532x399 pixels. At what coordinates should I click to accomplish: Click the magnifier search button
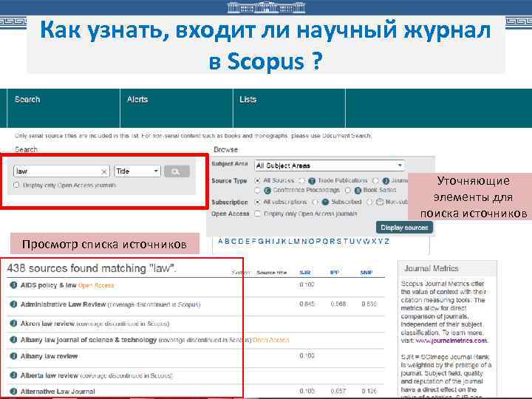click(x=177, y=171)
